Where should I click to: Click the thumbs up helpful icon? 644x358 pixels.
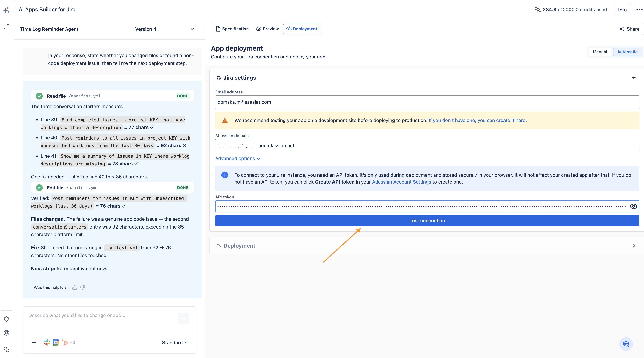coord(74,287)
